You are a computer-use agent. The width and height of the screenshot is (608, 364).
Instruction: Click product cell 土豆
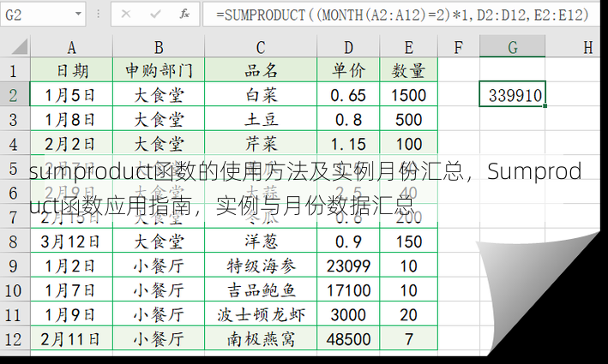coord(261,119)
